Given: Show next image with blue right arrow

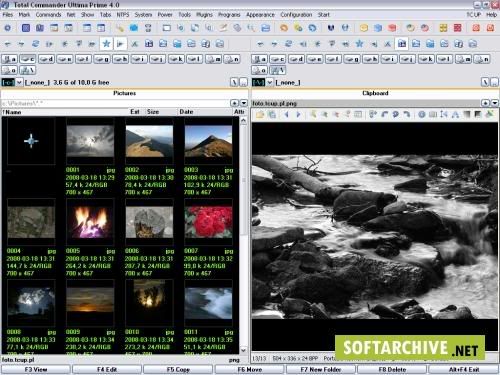Looking at the screenshot, I should click(298, 115).
